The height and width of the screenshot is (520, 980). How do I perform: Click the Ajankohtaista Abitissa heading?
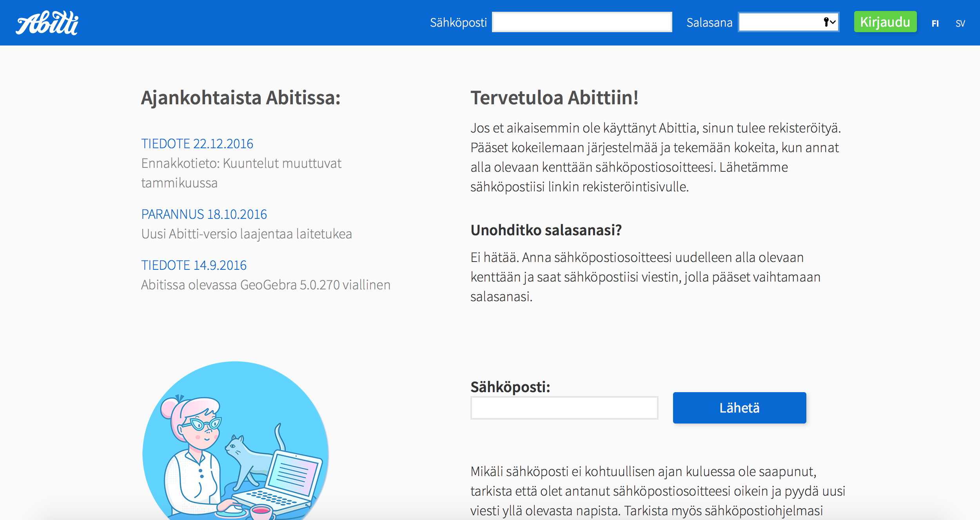(241, 98)
